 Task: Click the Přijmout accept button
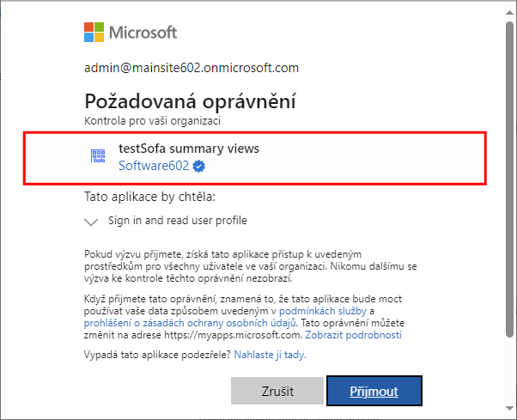(x=374, y=391)
